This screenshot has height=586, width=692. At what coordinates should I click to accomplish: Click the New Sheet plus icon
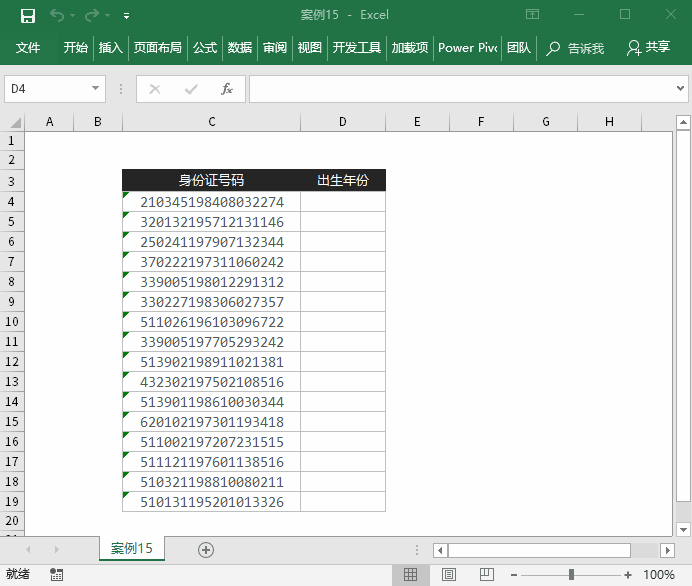206,550
